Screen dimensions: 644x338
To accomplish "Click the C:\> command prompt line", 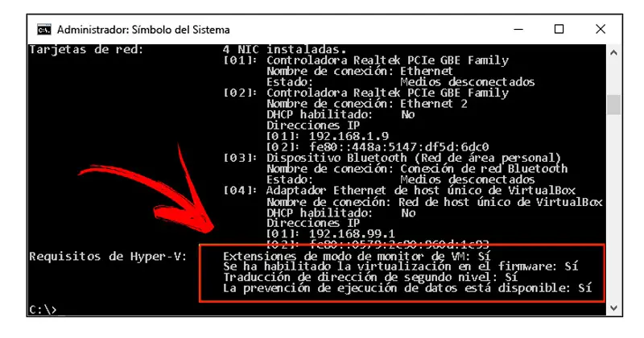I will (43, 309).
